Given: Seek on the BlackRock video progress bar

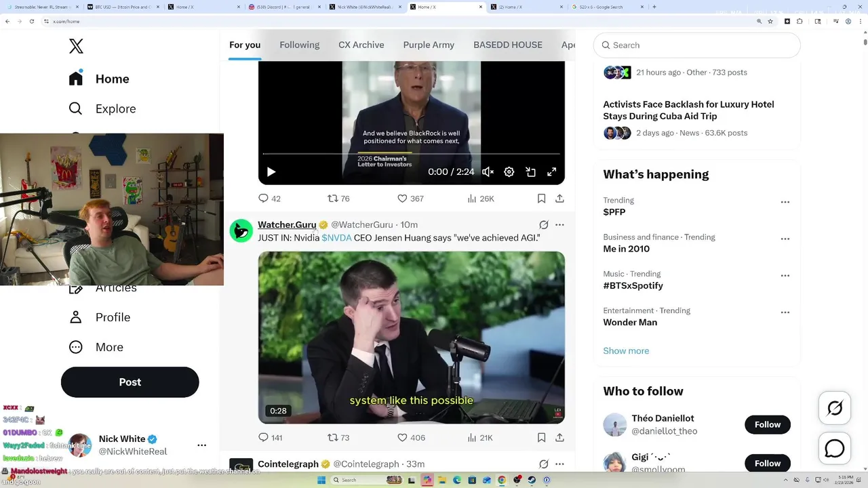Looking at the screenshot, I should click(411, 154).
